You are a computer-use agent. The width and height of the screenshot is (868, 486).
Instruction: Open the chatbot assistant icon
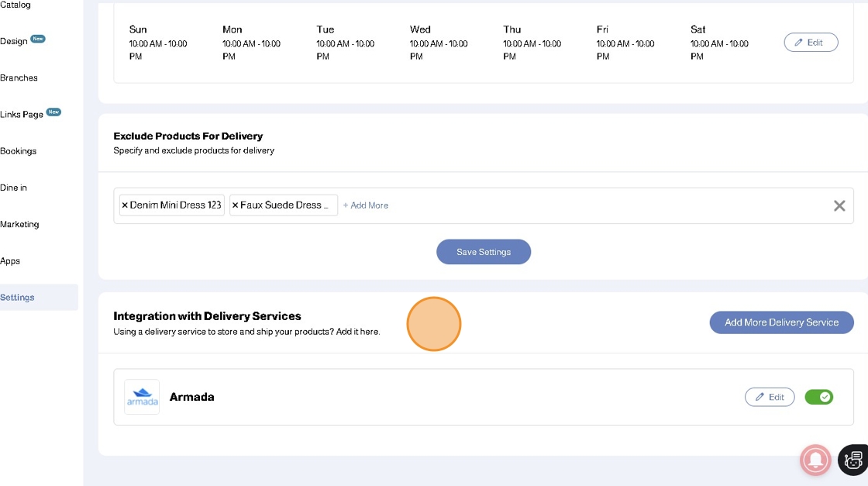853,460
